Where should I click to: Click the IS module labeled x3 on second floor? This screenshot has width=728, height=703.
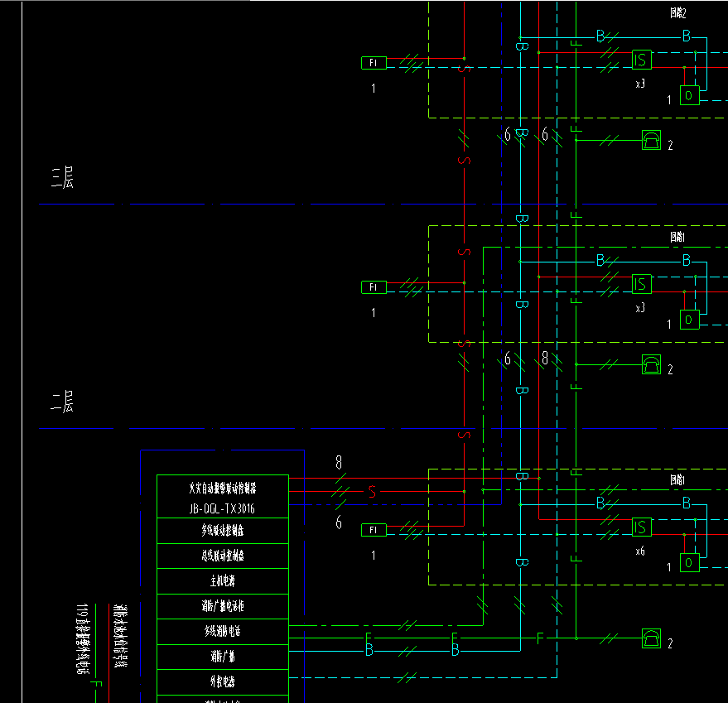pos(641,284)
